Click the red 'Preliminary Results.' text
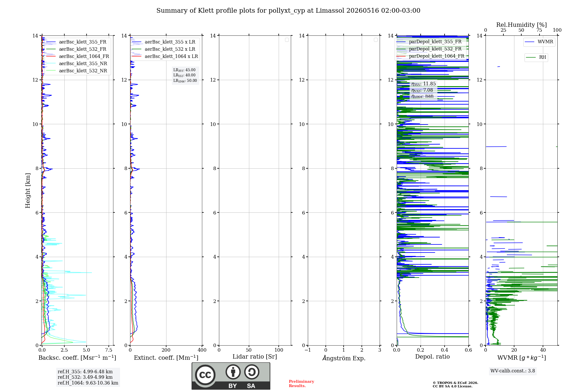Screen dimensions: 577x392 tap(301, 384)
